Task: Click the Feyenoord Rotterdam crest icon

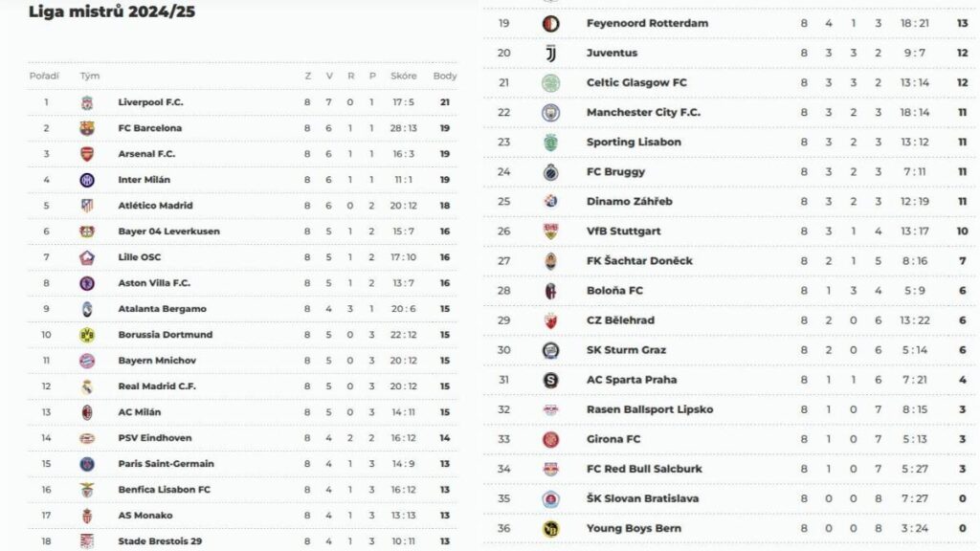Action: 550,24
